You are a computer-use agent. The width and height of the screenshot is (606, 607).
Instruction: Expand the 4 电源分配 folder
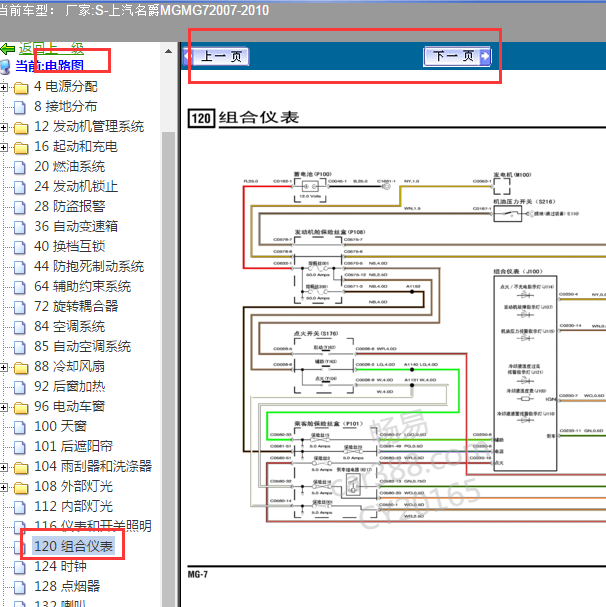click(x=3, y=87)
